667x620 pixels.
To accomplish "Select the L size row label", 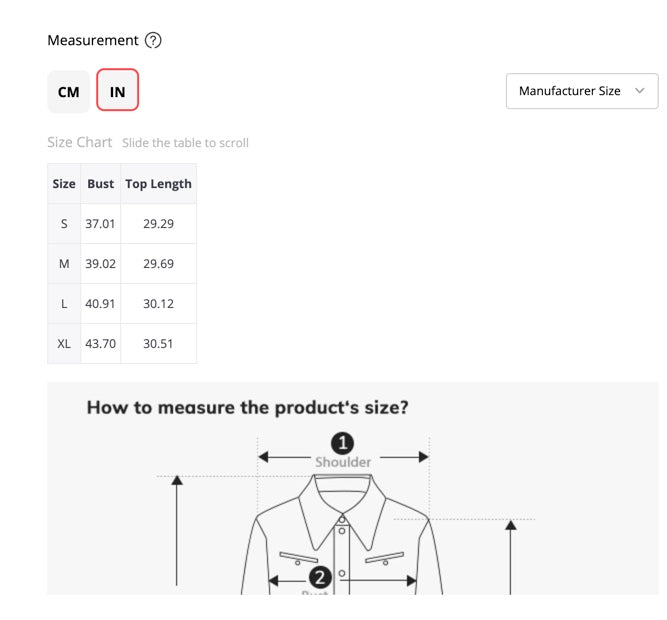I will tap(64, 304).
